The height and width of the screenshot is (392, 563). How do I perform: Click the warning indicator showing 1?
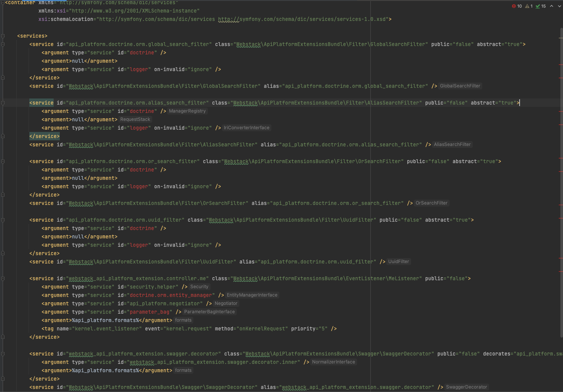[x=529, y=6]
